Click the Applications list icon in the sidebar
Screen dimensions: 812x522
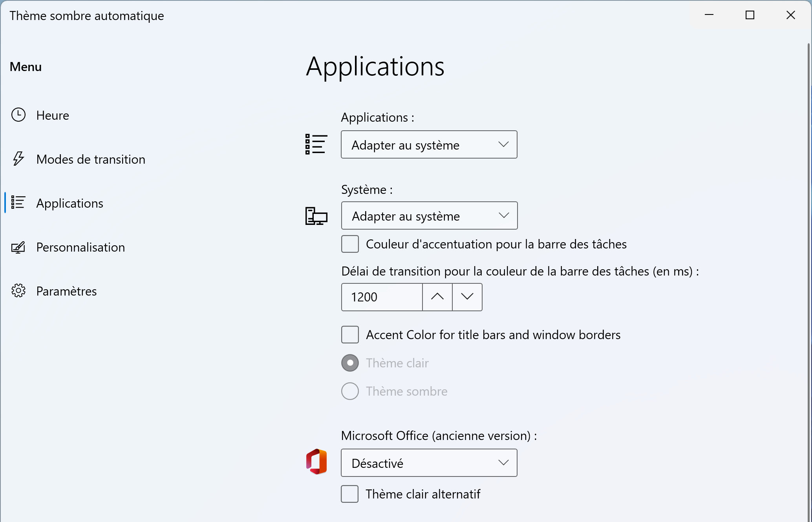18,203
